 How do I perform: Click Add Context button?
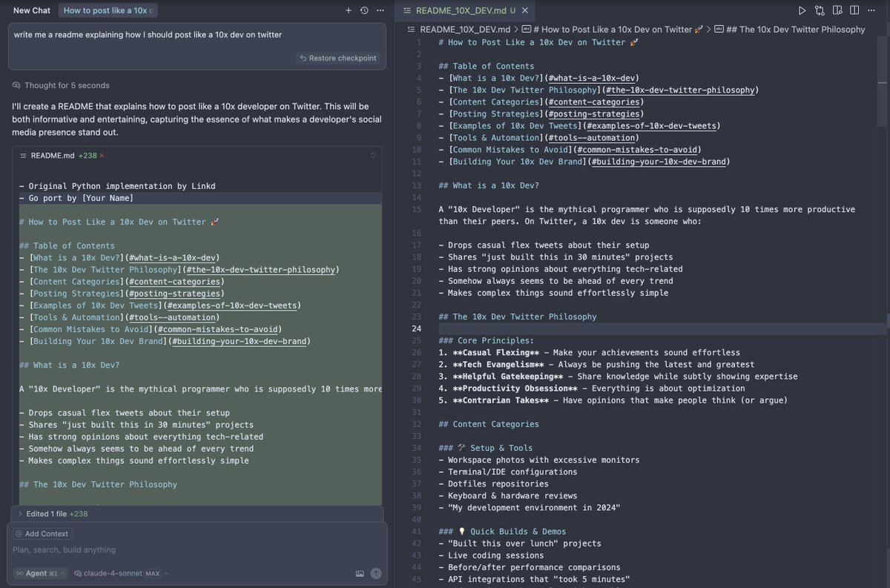(42, 534)
